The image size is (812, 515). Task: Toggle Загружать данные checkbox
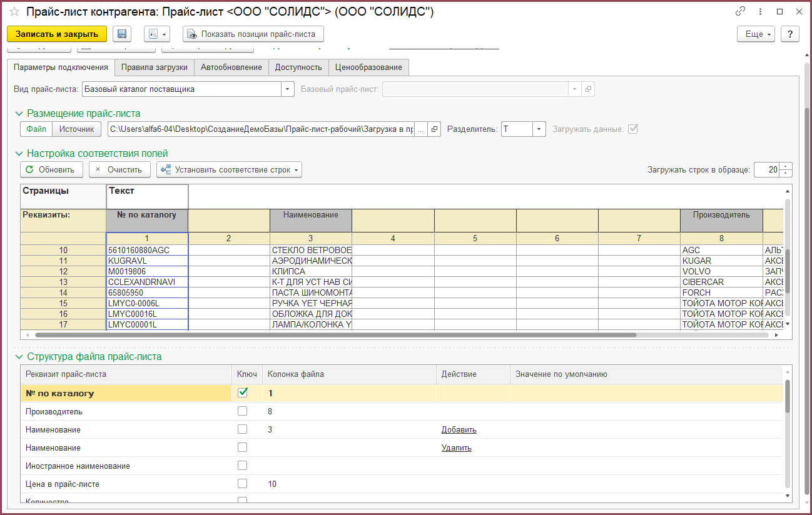(x=632, y=129)
